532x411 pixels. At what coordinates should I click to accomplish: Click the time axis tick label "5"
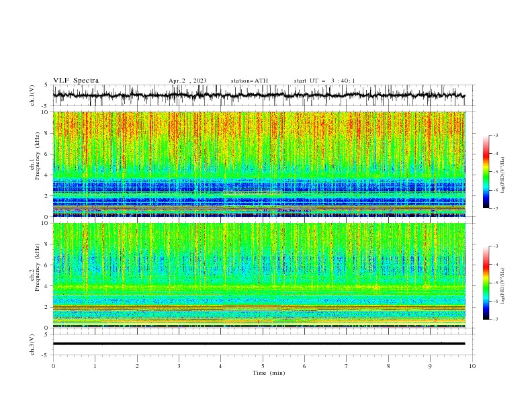(263, 366)
